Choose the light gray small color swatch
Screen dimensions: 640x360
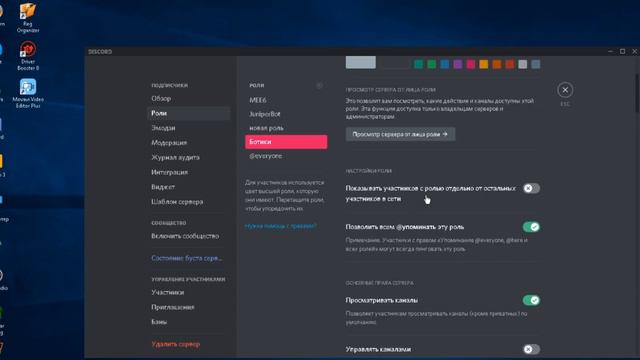[522, 64]
